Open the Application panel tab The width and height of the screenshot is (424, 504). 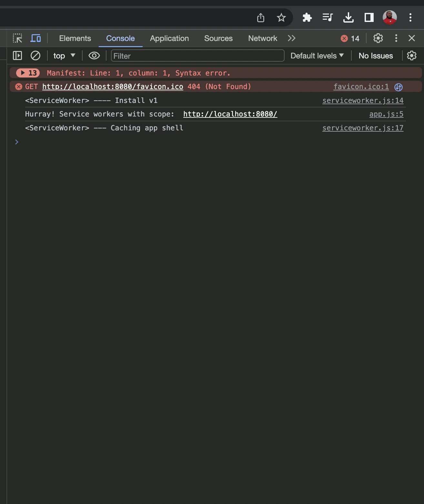(x=169, y=38)
